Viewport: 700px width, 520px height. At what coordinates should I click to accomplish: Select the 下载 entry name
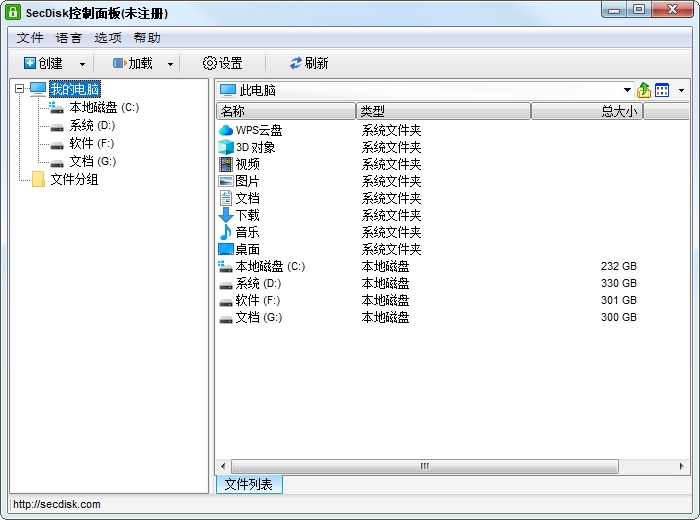[x=247, y=215]
